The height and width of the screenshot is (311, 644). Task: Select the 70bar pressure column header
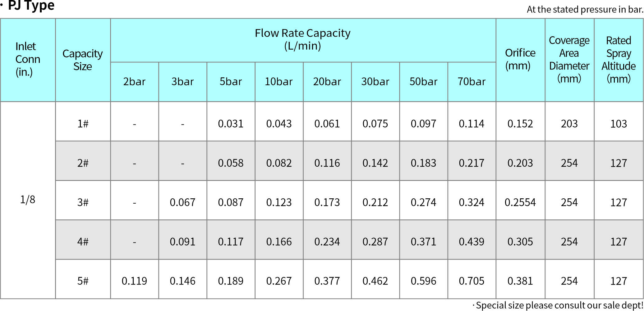pyautogui.click(x=471, y=82)
